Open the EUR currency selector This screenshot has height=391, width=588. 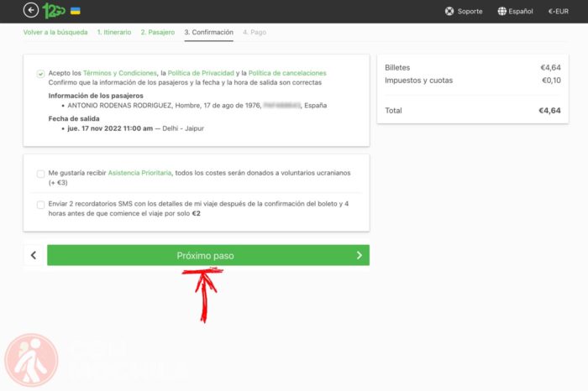(x=559, y=11)
